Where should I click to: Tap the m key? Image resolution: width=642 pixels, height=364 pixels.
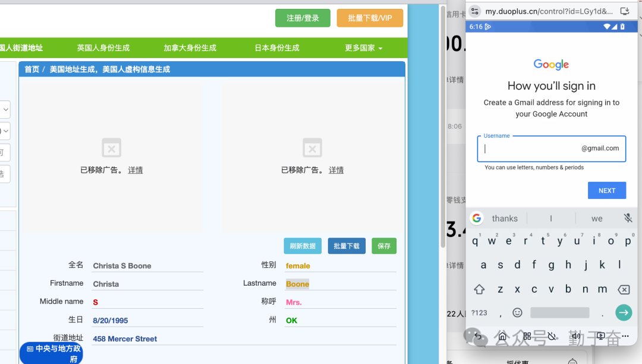[602, 289]
